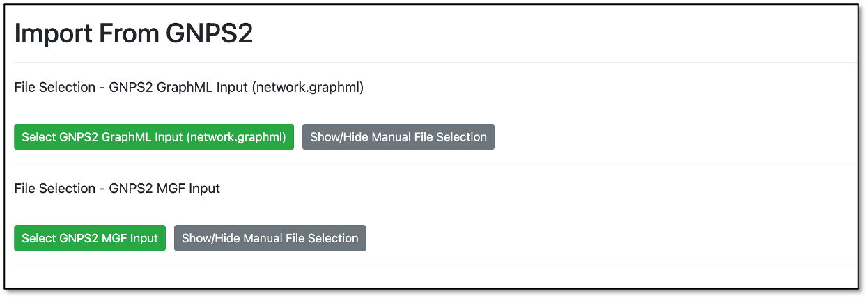The width and height of the screenshot is (868, 298).
Task: Click the green Select GNPS2 GraphML Input button
Action: (x=154, y=137)
